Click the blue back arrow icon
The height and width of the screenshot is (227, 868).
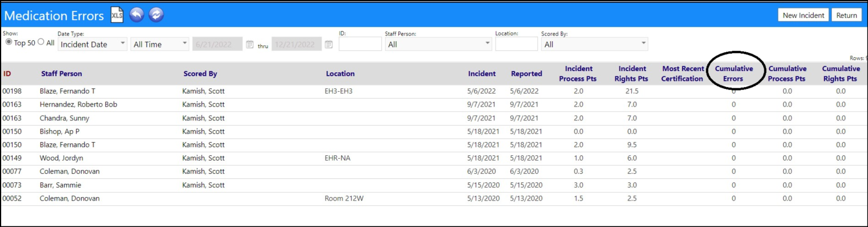tap(136, 15)
